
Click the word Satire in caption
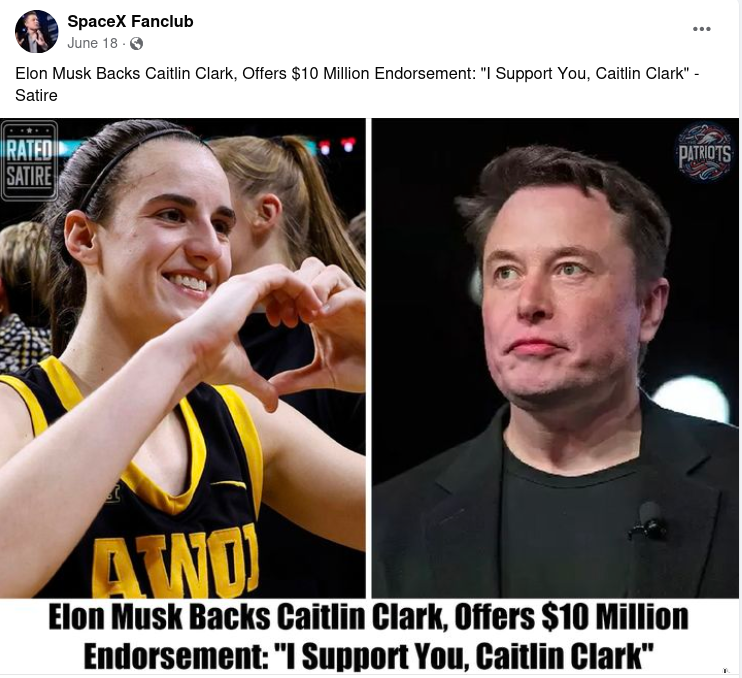coord(36,95)
